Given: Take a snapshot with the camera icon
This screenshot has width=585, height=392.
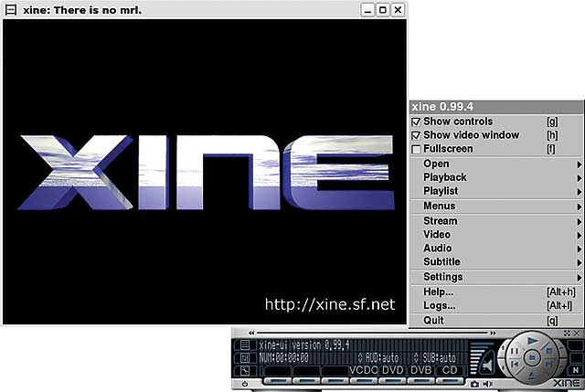Looking at the screenshot, I should (x=474, y=384).
